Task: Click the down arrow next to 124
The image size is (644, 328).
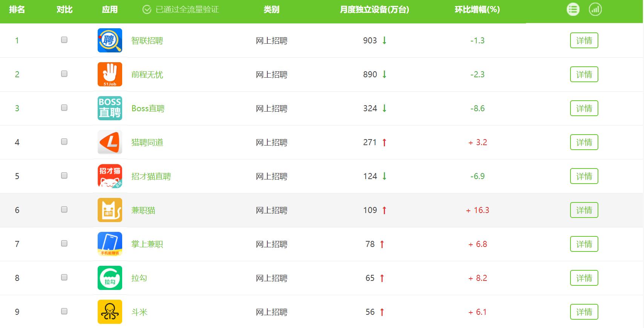Action: click(x=384, y=176)
